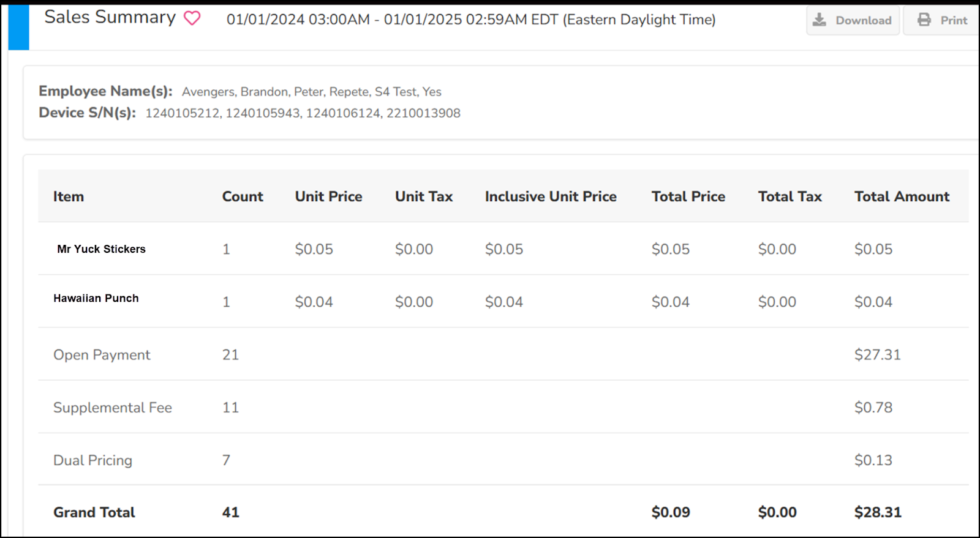The height and width of the screenshot is (538, 980).
Task: Click the report date range text
Action: click(470, 20)
